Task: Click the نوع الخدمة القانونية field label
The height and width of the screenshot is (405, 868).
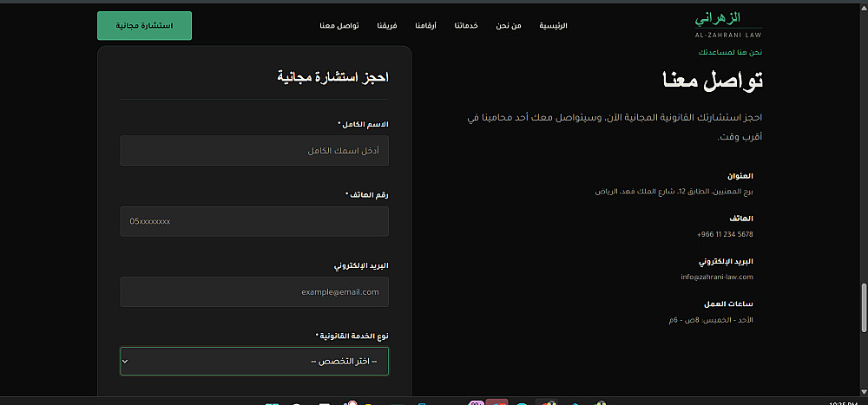Action: point(352,336)
